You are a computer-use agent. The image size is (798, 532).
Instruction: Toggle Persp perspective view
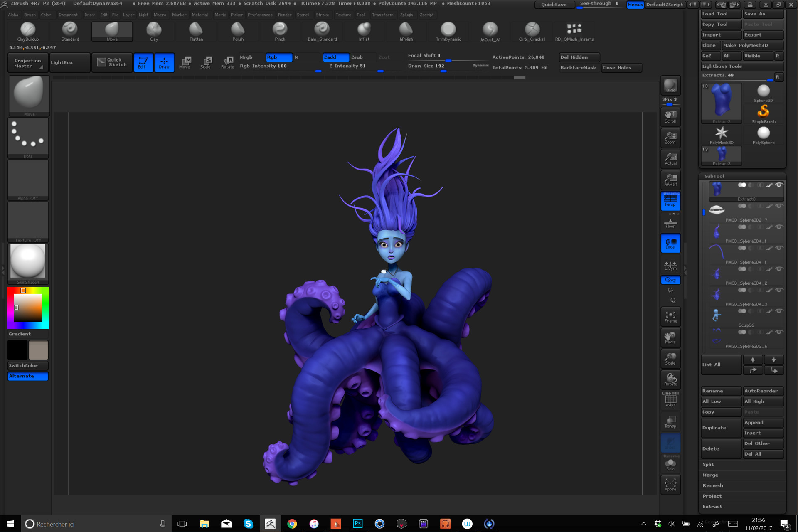tap(670, 201)
